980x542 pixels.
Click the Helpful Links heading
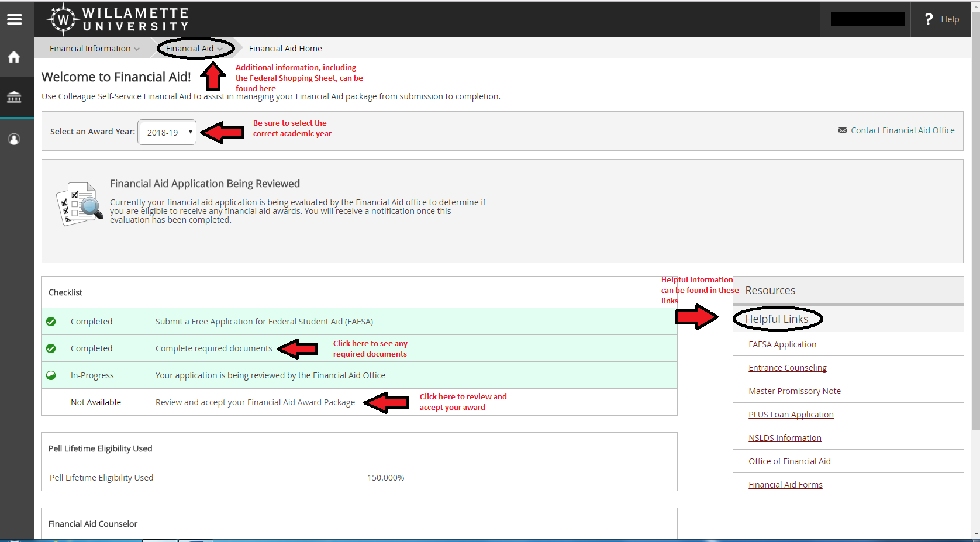pos(777,319)
